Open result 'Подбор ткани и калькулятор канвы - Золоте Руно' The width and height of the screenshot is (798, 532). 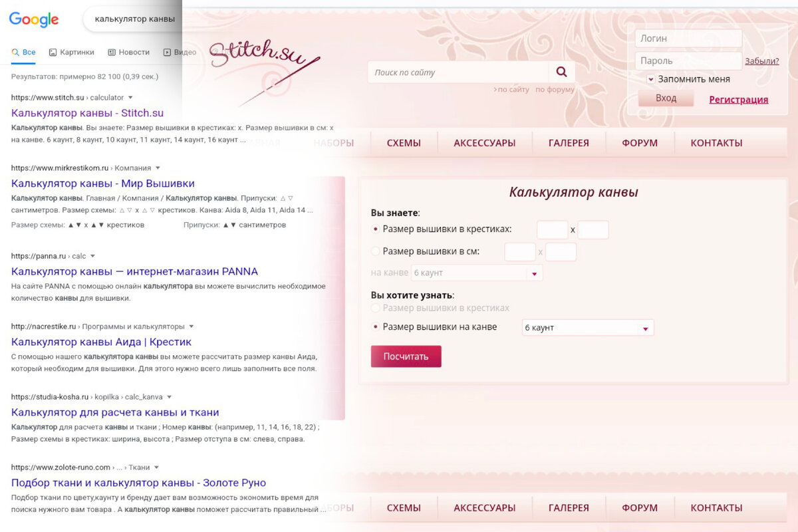click(x=138, y=483)
